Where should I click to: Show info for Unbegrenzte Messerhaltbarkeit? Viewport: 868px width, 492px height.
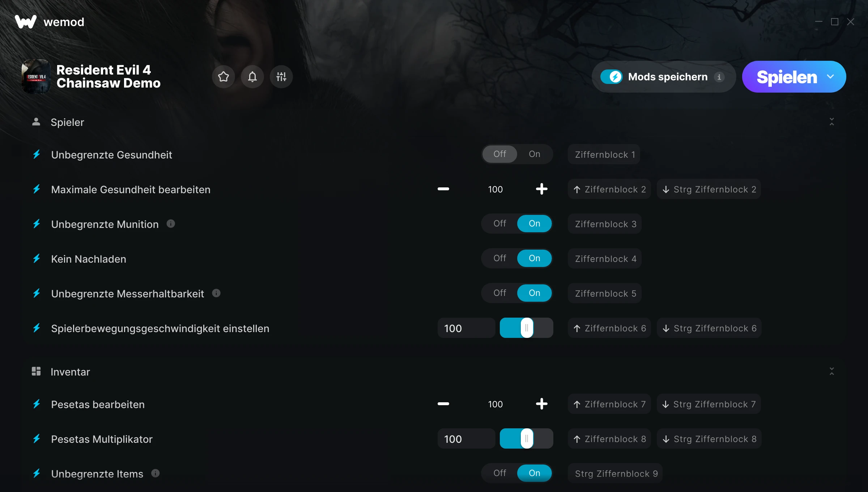(216, 293)
